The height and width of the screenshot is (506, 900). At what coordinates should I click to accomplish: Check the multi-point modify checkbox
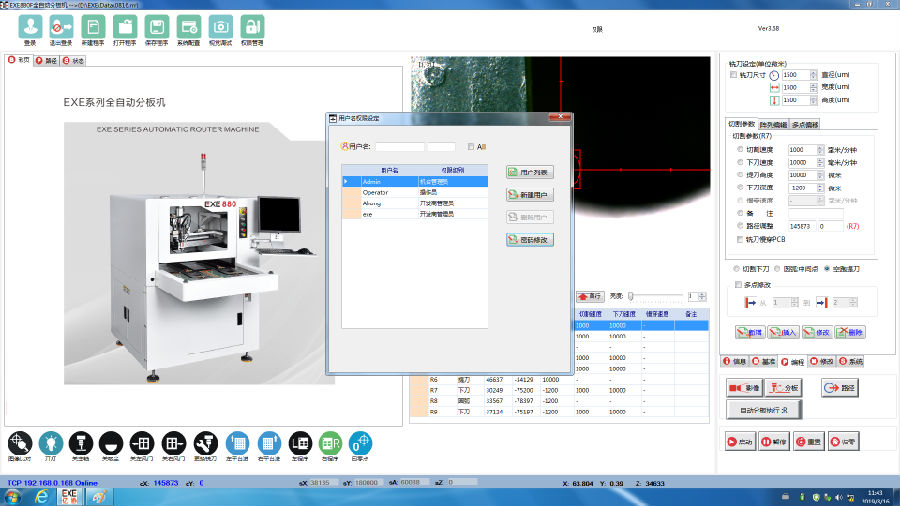(738, 285)
